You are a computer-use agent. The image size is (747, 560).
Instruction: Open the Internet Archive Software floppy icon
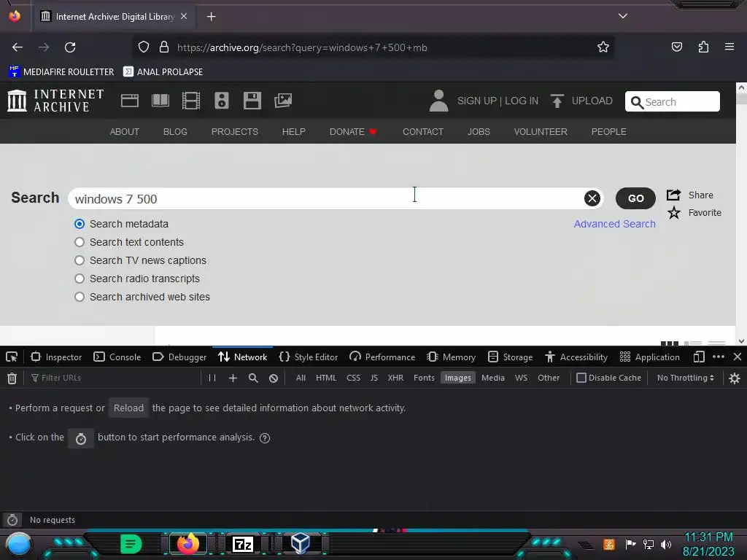click(x=252, y=101)
